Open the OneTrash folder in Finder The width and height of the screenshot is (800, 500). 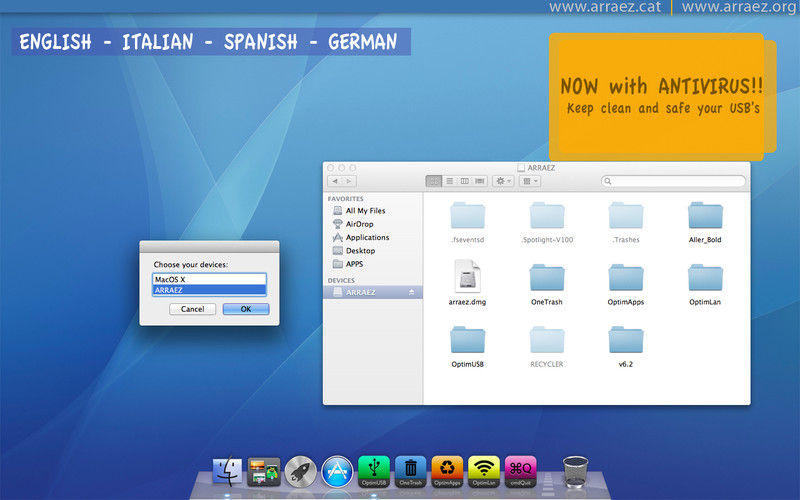[x=547, y=285]
